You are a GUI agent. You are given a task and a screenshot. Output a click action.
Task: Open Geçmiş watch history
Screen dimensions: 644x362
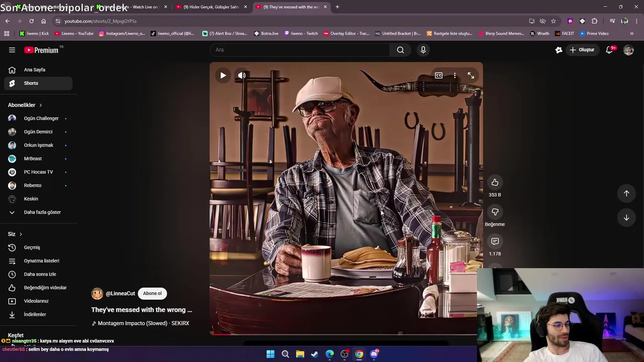click(x=38, y=247)
